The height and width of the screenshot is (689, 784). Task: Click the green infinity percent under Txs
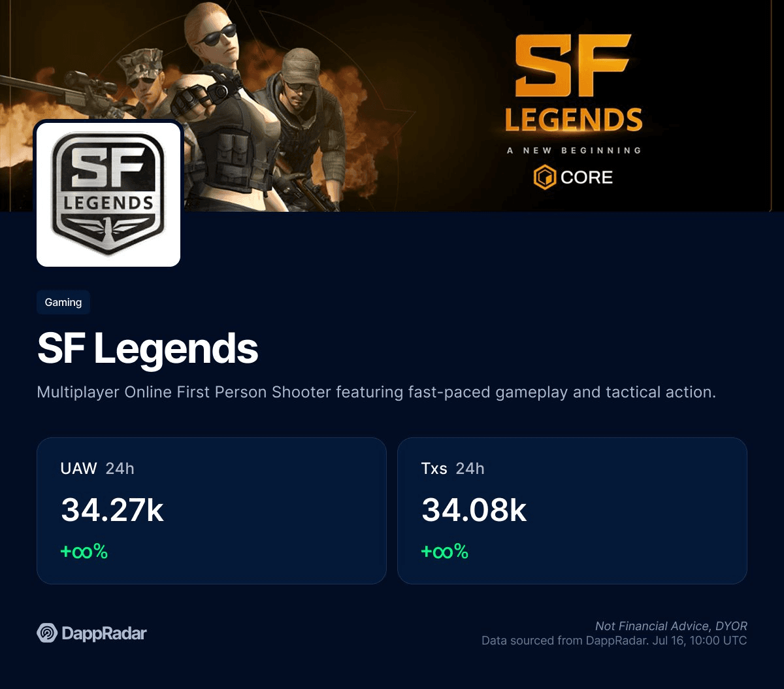point(445,552)
